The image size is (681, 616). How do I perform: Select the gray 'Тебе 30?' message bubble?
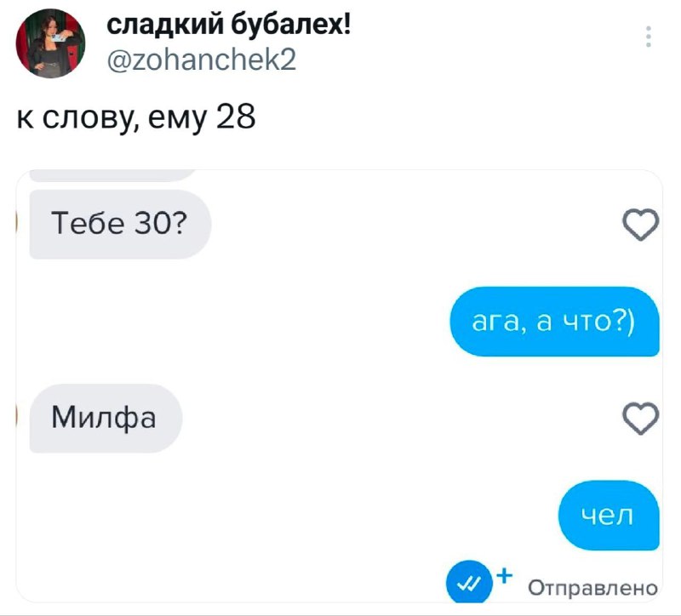click(120, 224)
